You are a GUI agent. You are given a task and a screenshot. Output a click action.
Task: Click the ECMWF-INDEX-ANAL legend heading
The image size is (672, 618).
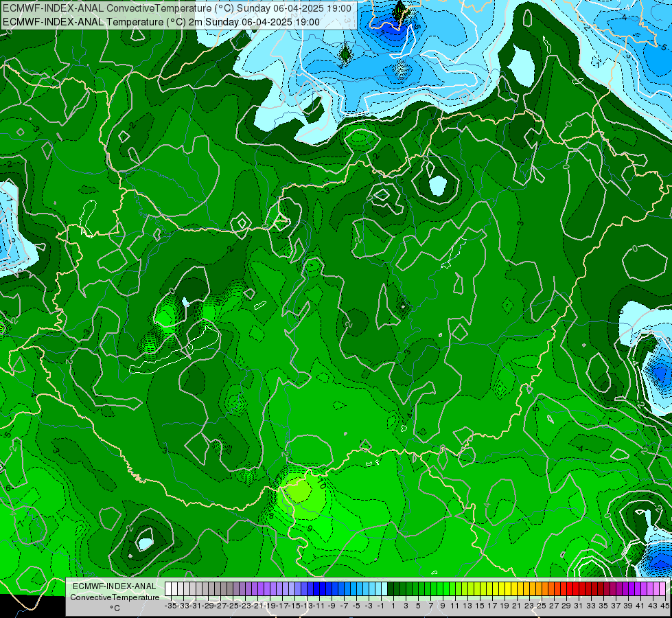tap(114, 586)
